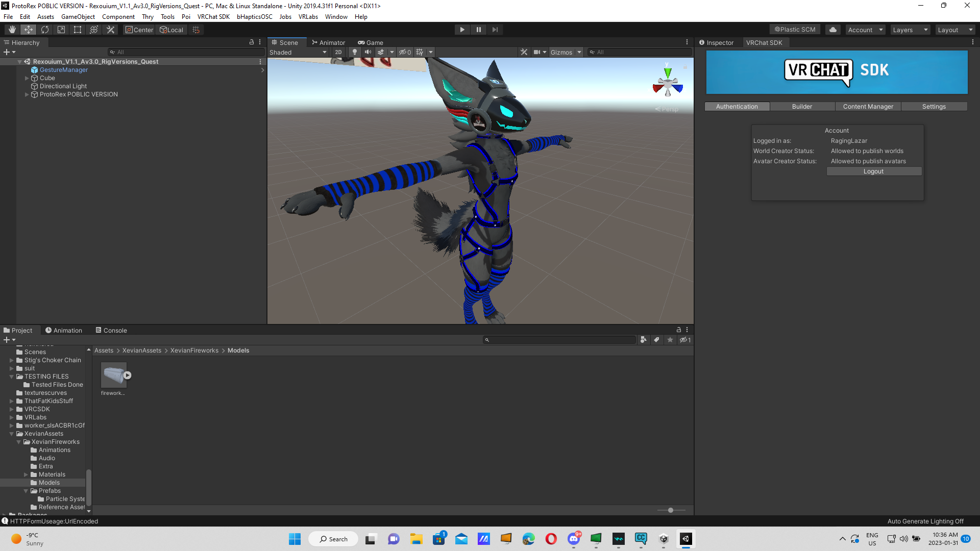Screen dimensions: 980x551
Task: Open the Account dropdown
Action: coord(865,30)
